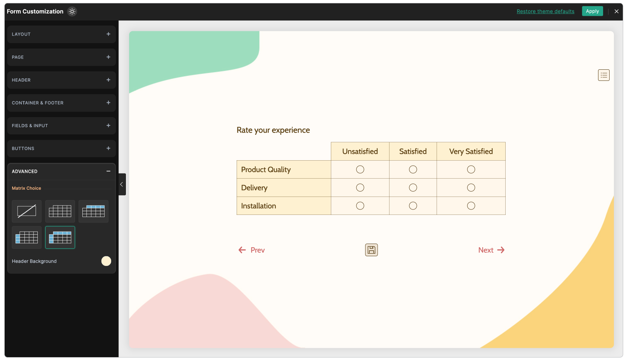Choose the row-and-column highlighted matrix style

[x=60, y=238]
